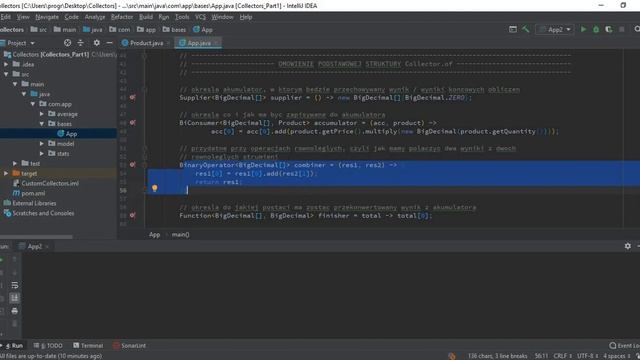Open the Run configuration App2 dropdown

click(555, 29)
